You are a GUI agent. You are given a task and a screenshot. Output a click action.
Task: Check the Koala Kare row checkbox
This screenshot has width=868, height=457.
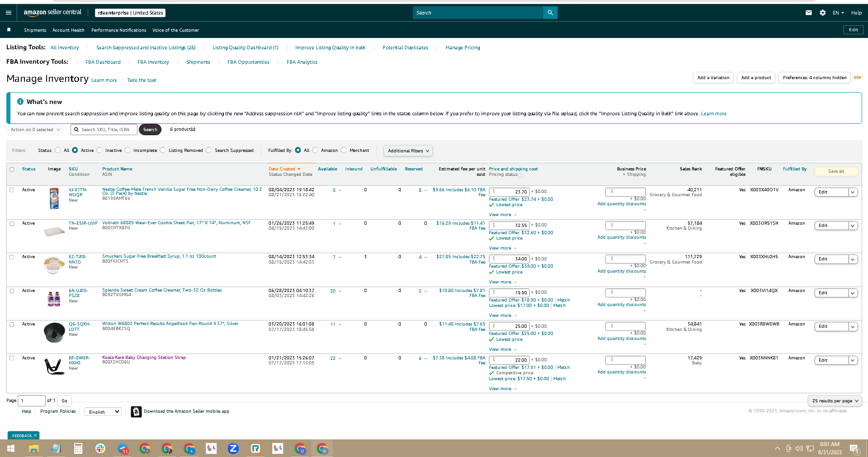pos(12,358)
